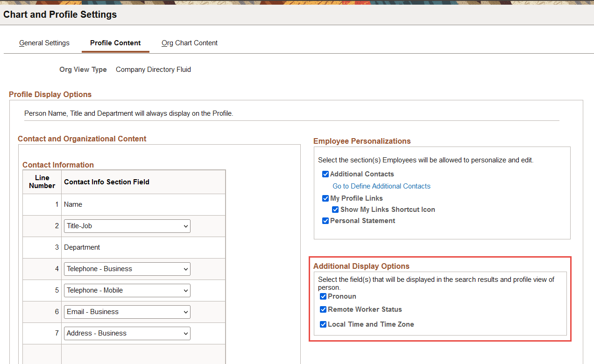
Task: Click the Name row on line 1
Action: click(x=73, y=204)
